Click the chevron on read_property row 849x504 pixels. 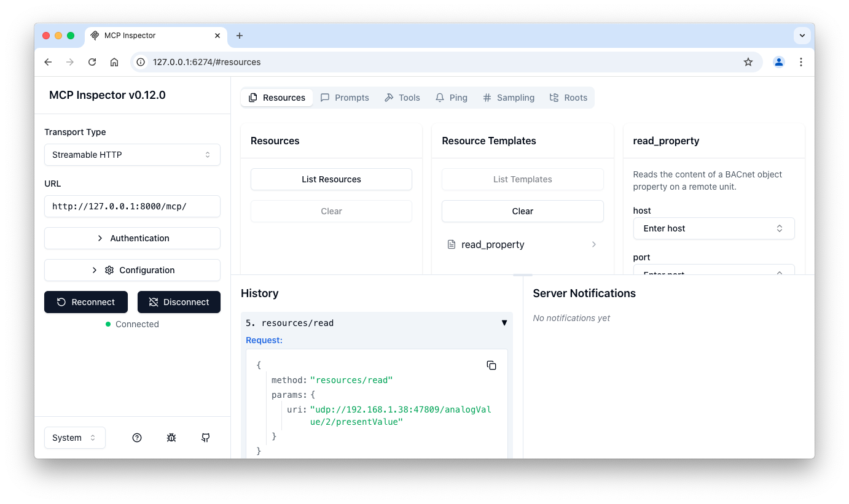pos(594,244)
